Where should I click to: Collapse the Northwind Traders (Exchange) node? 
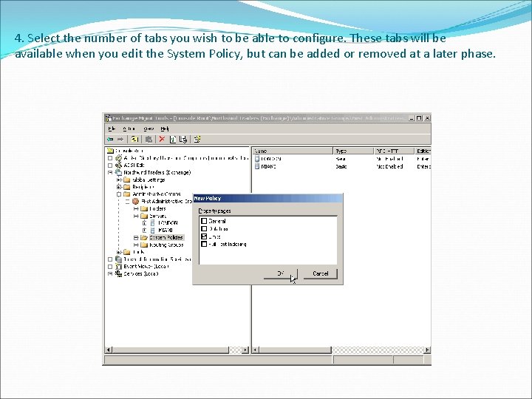[x=110, y=172]
